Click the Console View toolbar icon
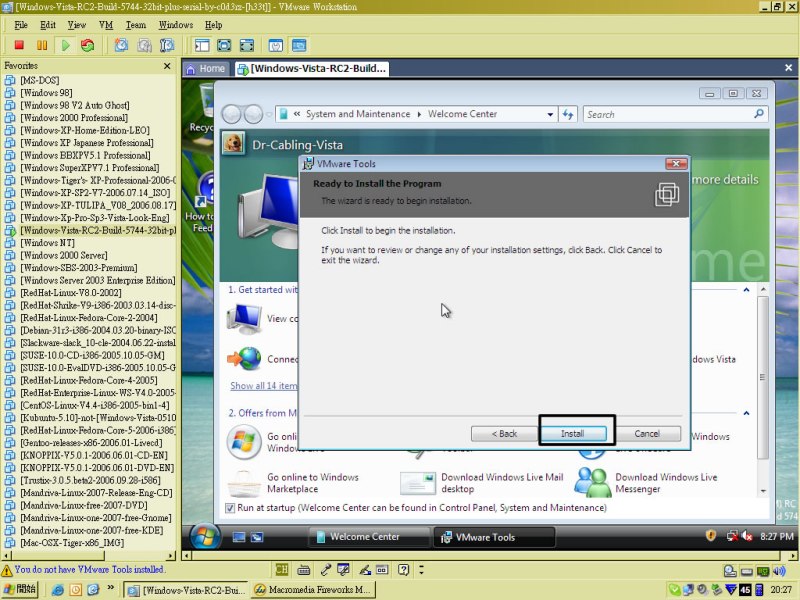The height and width of the screenshot is (600, 800). [299, 45]
